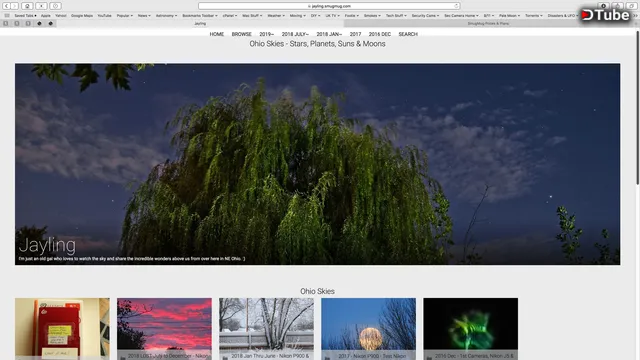Click the 'I'm just an old gal' description text
Screen dimensions: 640x360
pyautogui.click(x=132, y=259)
